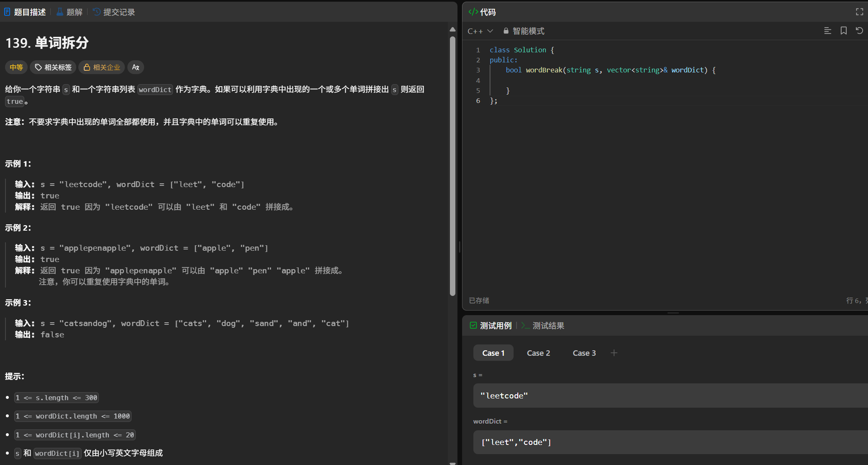Open the C++ language dropdown
868x465 pixels.
(x=480, y=31)
